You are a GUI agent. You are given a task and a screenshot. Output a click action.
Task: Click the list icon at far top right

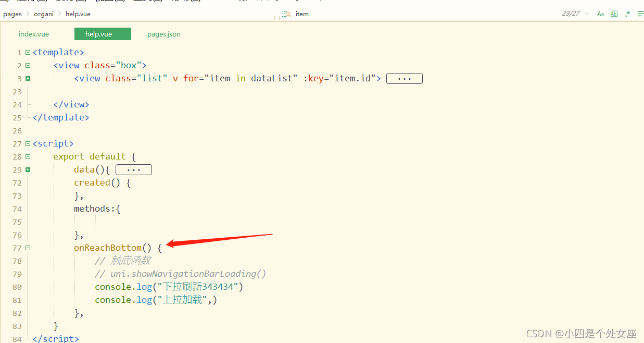pos(641,14)
